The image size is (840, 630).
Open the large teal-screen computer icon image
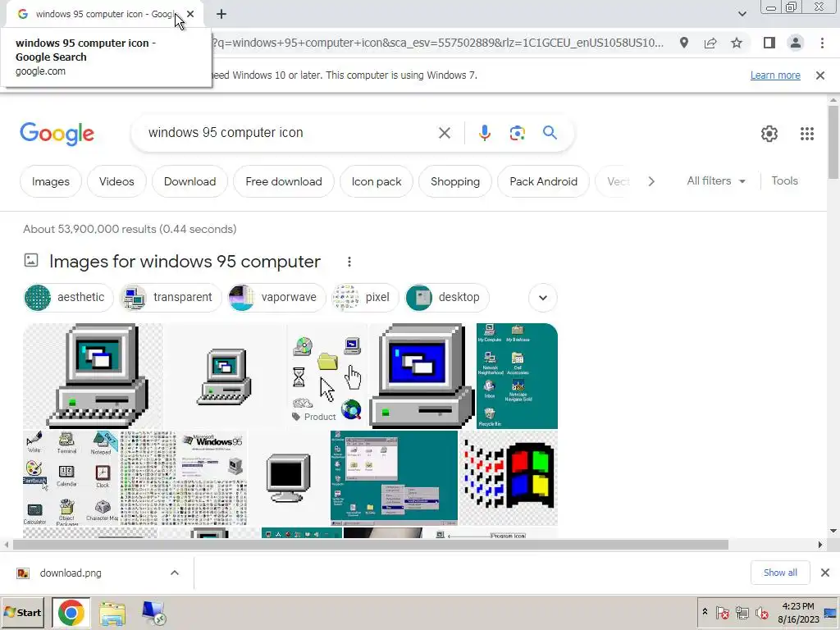pos(93,376)
